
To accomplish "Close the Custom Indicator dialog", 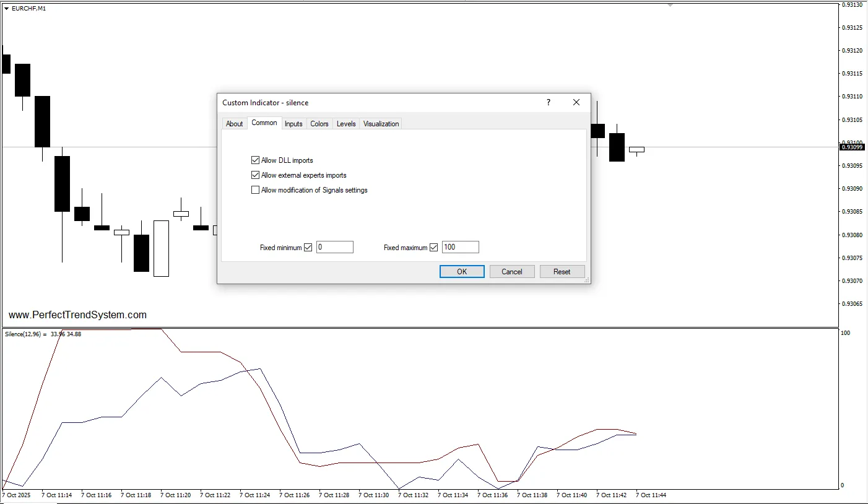I will pos(576,103).
